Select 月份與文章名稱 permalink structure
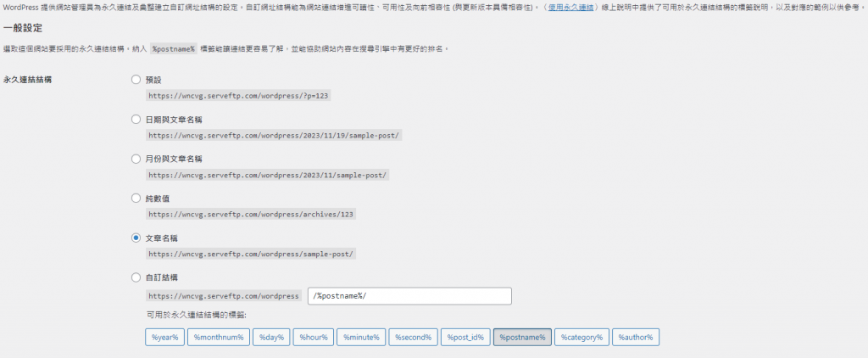This screenshot has height=358, width=868. [136, 159]
